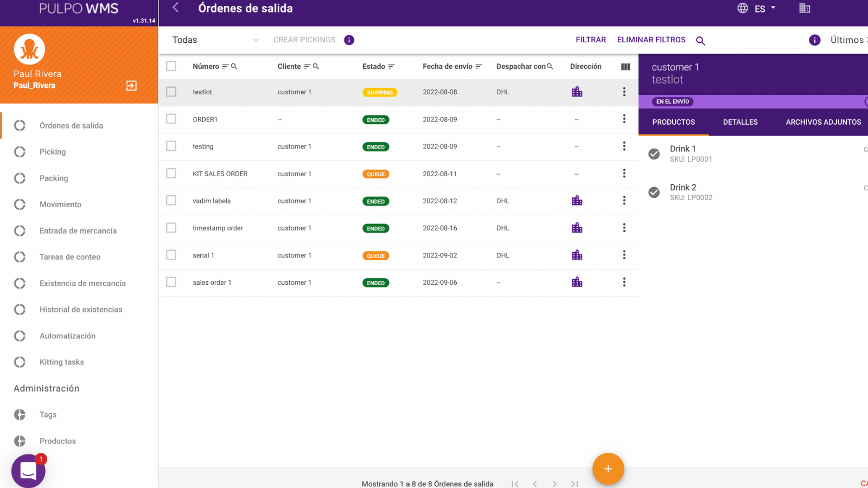The image size is (868, 488).
Task: Expand the ES language dropdown
Action: (x=765, y=9)
